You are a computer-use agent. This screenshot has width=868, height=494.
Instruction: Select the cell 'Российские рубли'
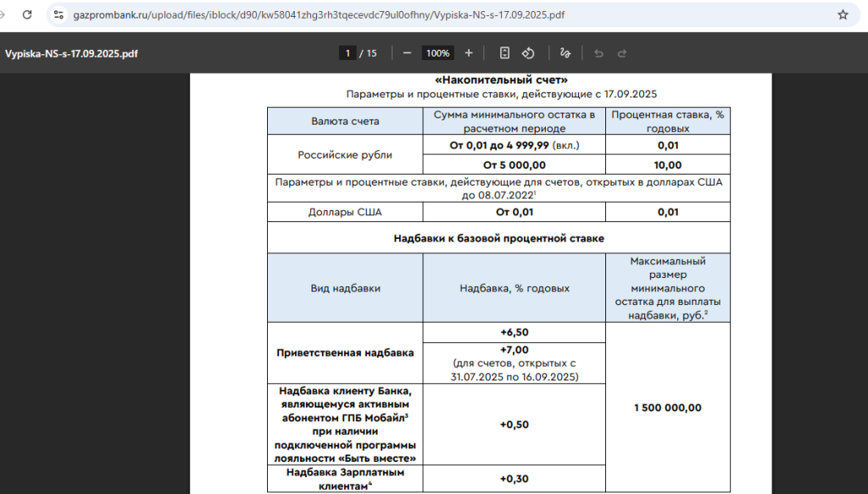pos(345,155)
